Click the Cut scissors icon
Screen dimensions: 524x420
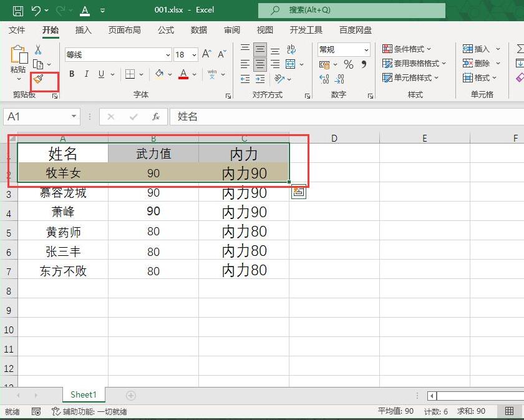[x=38, y=50]
